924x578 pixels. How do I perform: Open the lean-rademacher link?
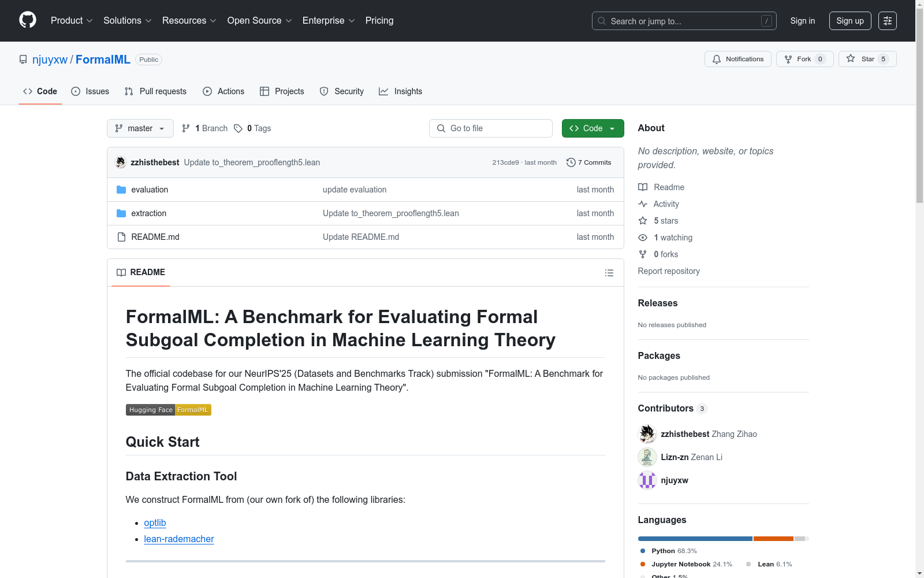[x=179, y=539]
